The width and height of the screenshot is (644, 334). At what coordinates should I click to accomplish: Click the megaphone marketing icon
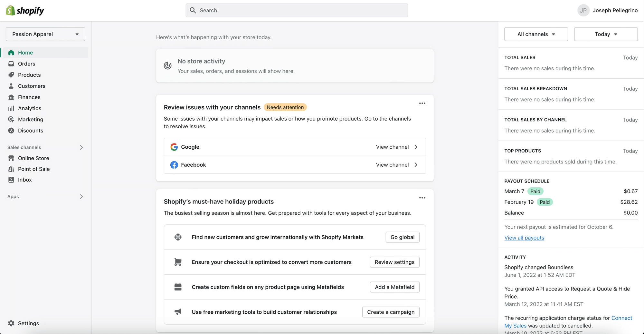tap(178, 312)
